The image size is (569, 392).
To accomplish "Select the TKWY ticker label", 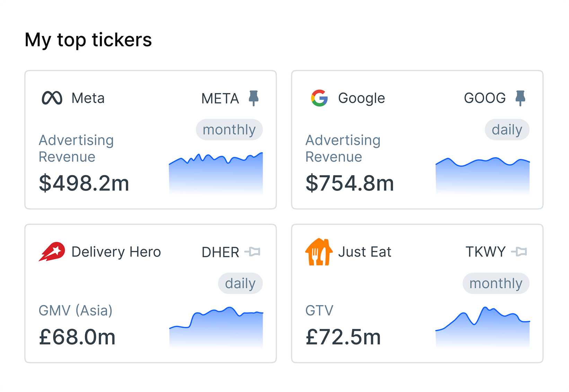I will click(485, 252).
